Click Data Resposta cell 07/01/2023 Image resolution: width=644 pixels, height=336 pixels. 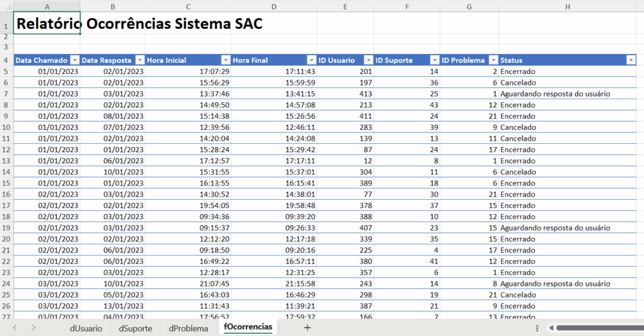(x=123, y=127)
